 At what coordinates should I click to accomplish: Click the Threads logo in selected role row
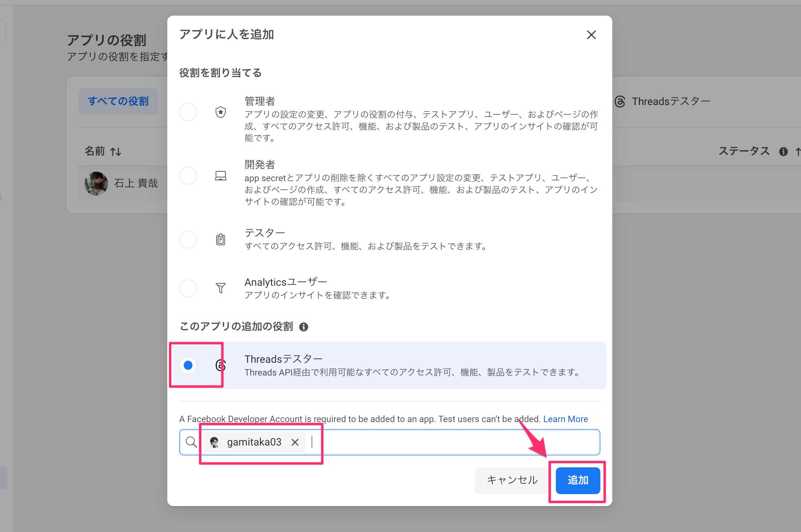click(221, 365)
